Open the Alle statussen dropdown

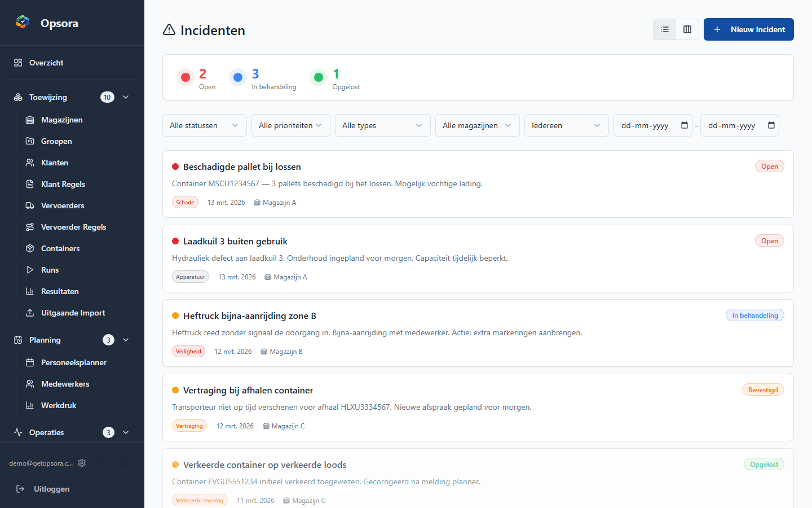204,125
